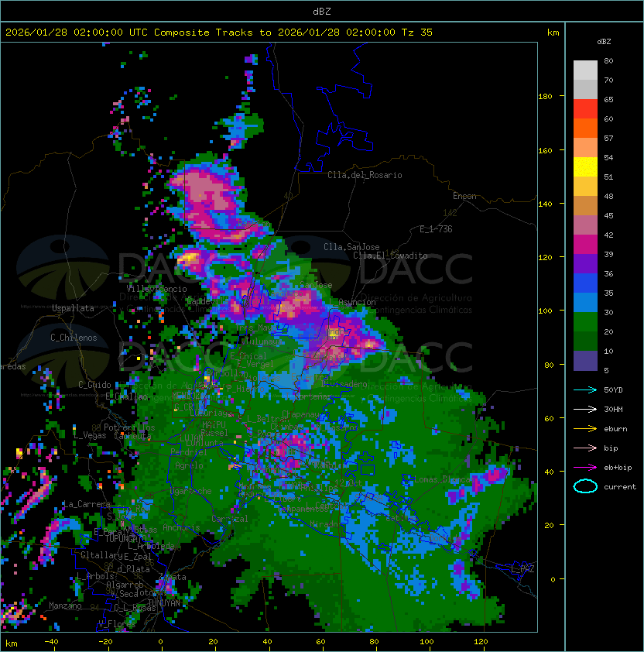644x652 pixels.
Task: Select the 'Lomas_Blancas' map label
Action: coord(444,479)
